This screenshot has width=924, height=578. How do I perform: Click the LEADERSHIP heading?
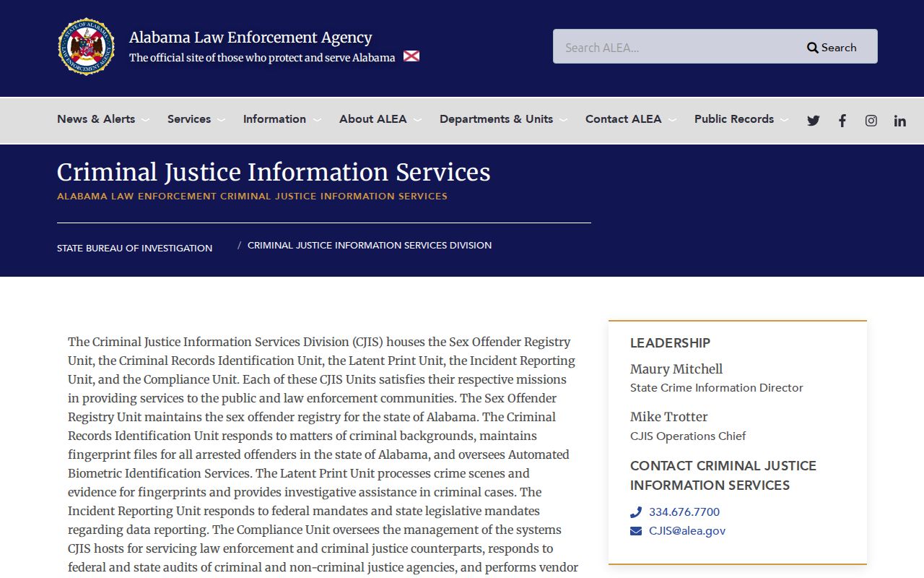[670, 343]
